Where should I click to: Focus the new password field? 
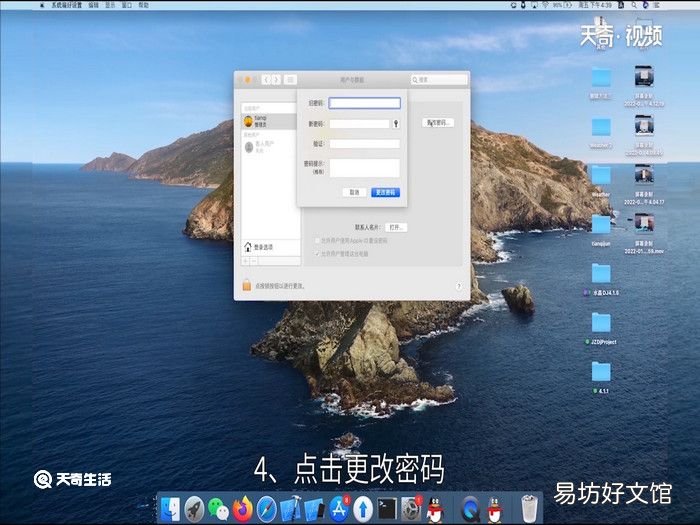(x=359, y=124)
